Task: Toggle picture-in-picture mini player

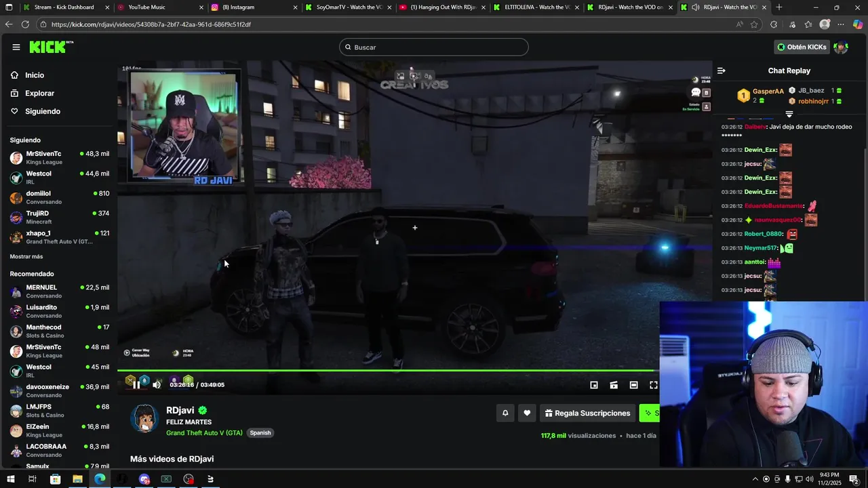Action: pos(594,385)
